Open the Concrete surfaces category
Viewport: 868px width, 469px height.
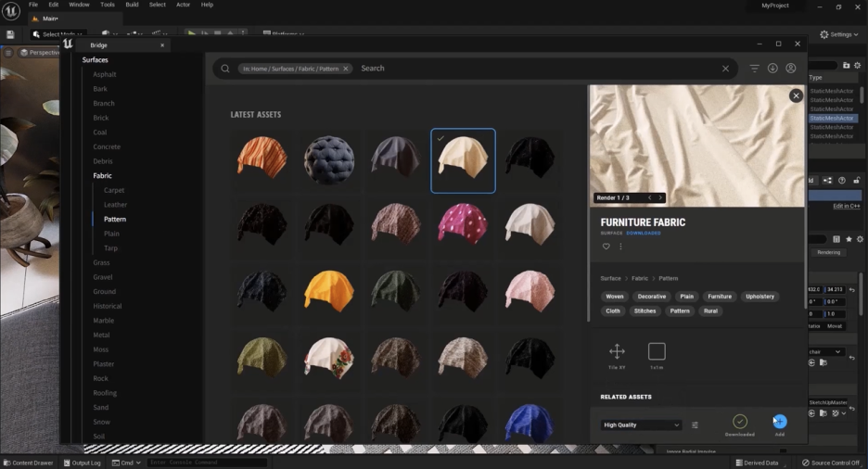tap(107, 146)
